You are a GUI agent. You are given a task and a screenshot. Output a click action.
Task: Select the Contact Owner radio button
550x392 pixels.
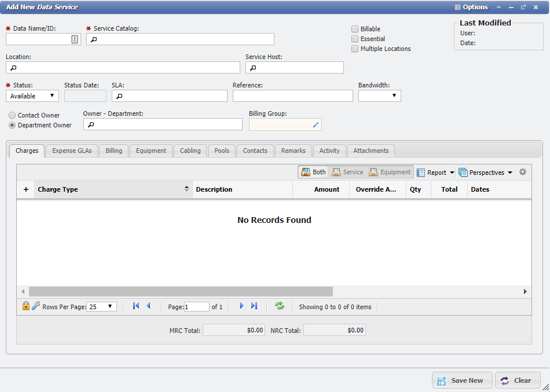12,115
